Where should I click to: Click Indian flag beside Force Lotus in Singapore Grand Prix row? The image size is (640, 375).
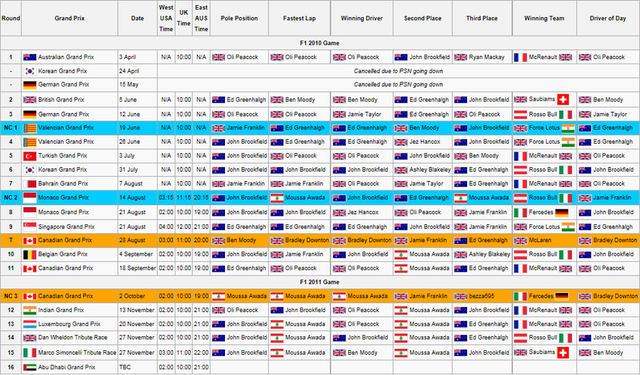568,226
